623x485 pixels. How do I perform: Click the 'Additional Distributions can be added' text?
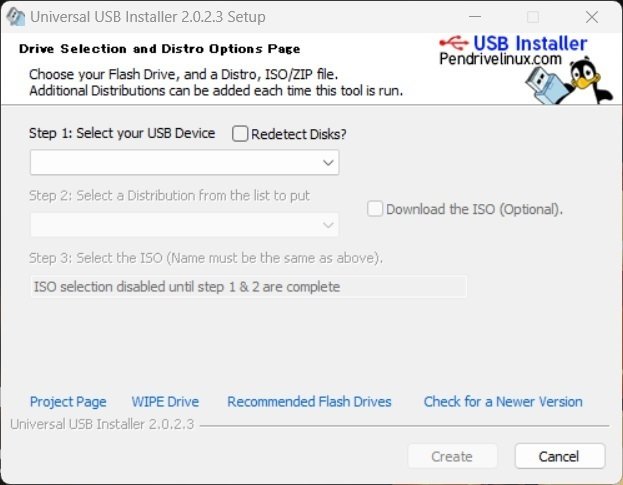coord(216,91)
